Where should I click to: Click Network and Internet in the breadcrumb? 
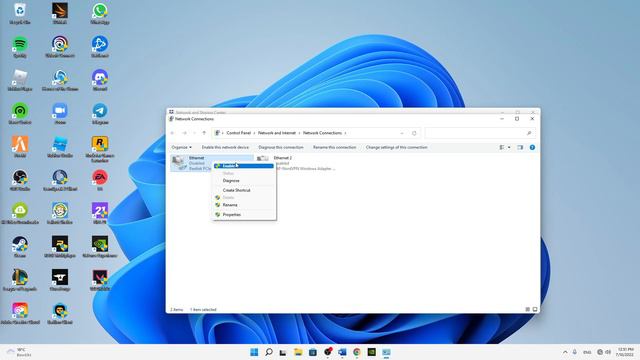pyautogui.click(x=277, y=133)
